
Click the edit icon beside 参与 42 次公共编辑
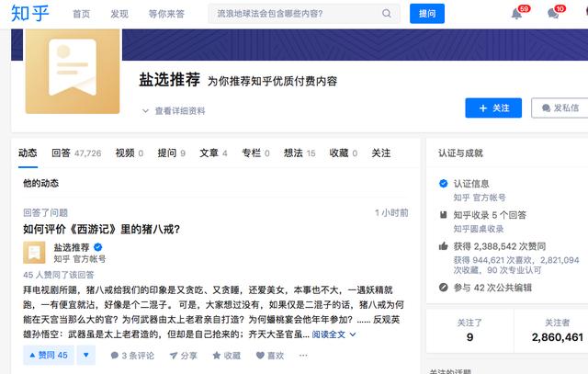click(x=443, y=288)
